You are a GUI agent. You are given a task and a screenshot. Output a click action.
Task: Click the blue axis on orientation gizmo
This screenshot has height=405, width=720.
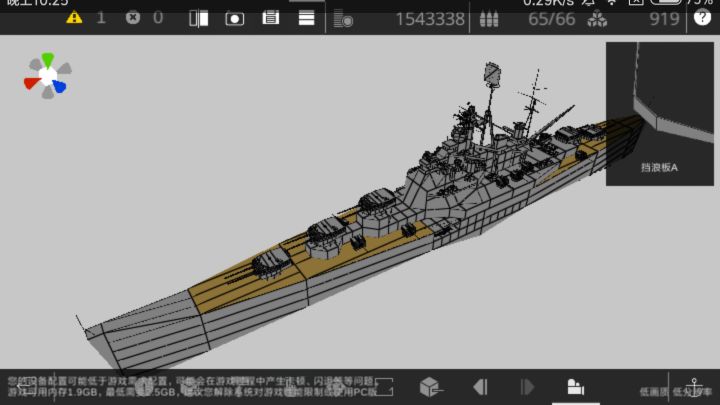tap(60, 86)
